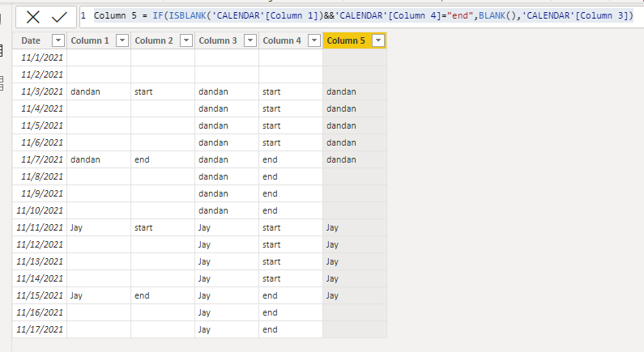Cancel the formula edit with the X icon
This screenshot has width=644, height=352.
(x=33, y=17)
